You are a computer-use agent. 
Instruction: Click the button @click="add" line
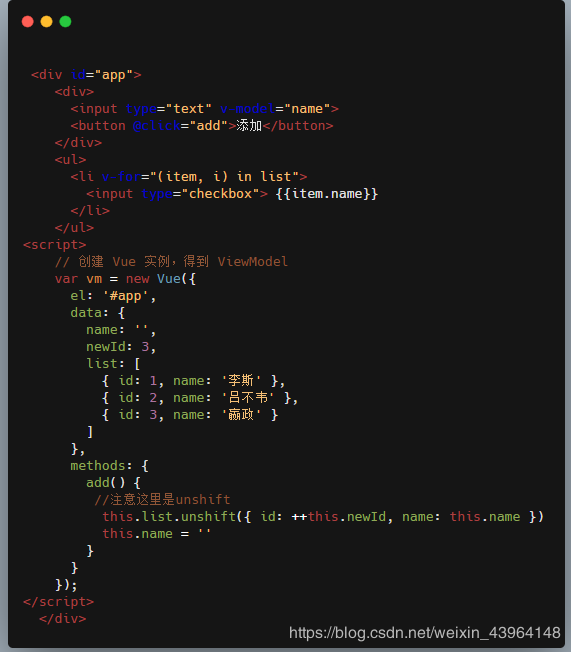202,126
